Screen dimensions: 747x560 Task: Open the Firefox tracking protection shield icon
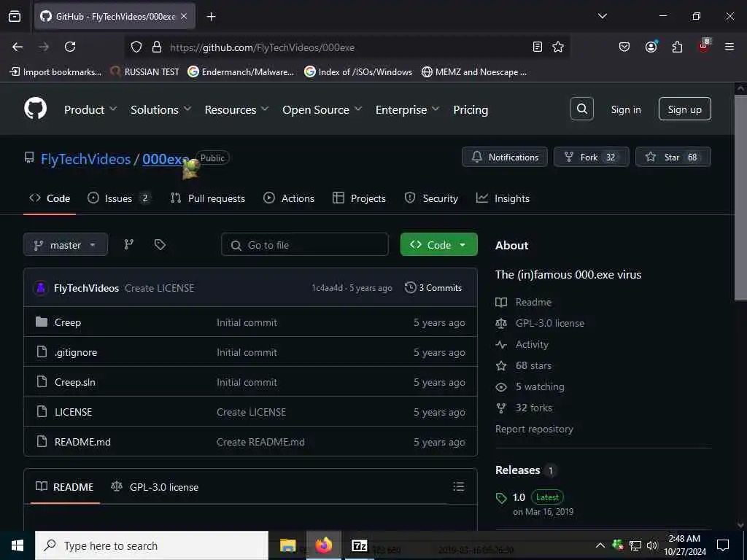(x=136, y=47)
